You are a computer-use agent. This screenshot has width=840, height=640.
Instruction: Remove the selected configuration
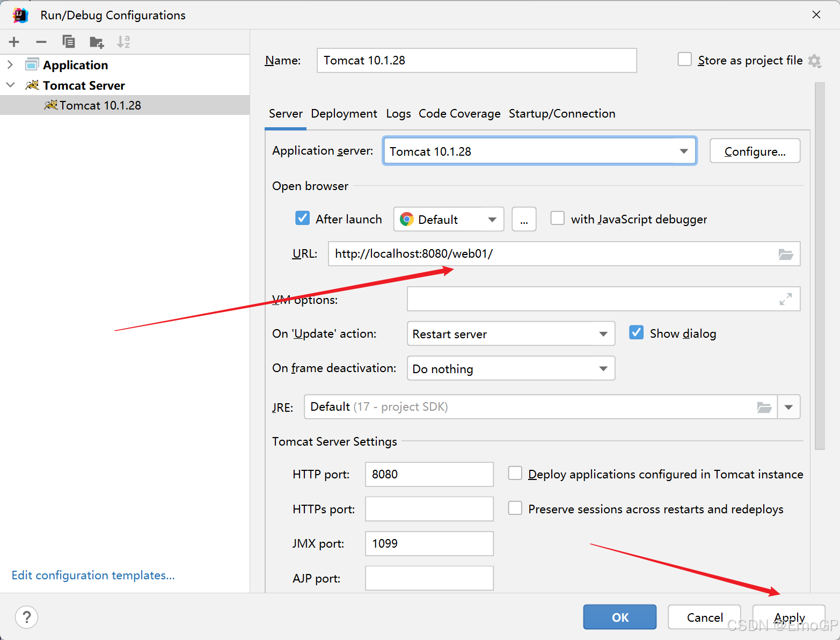tap(41, 42)
